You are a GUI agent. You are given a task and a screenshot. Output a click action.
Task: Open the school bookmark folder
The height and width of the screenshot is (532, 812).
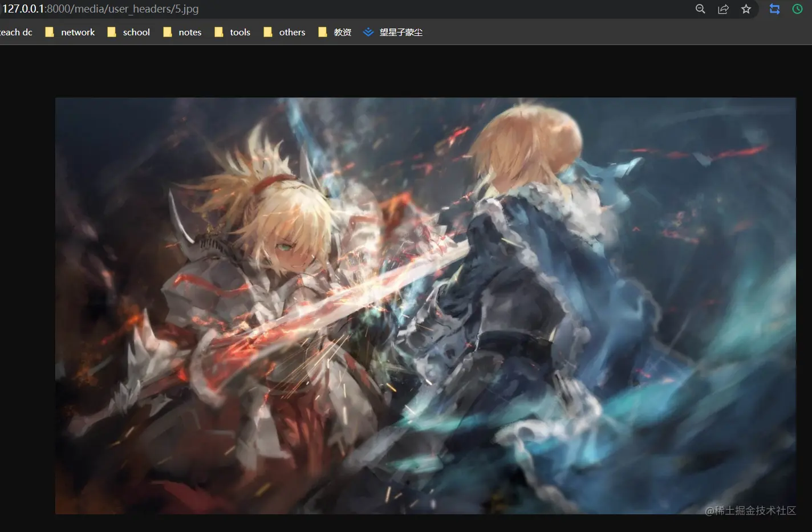point(129,33)
